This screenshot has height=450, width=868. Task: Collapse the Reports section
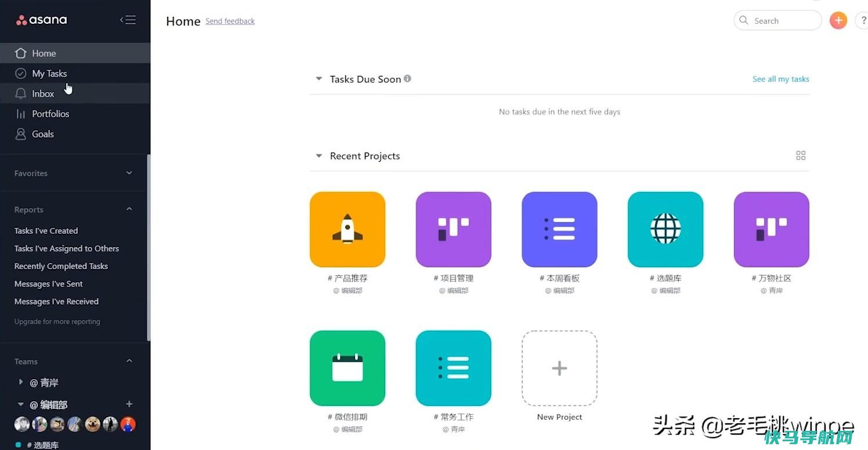point(129,209)
